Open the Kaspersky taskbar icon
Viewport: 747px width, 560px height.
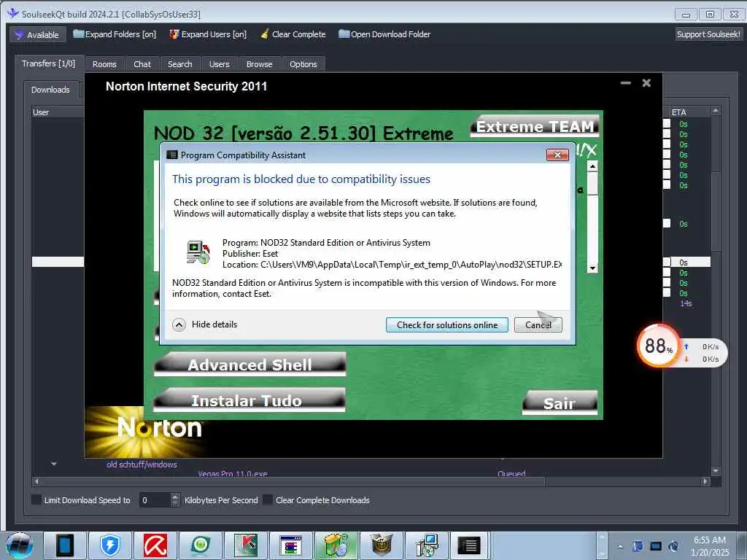(246, 545)
